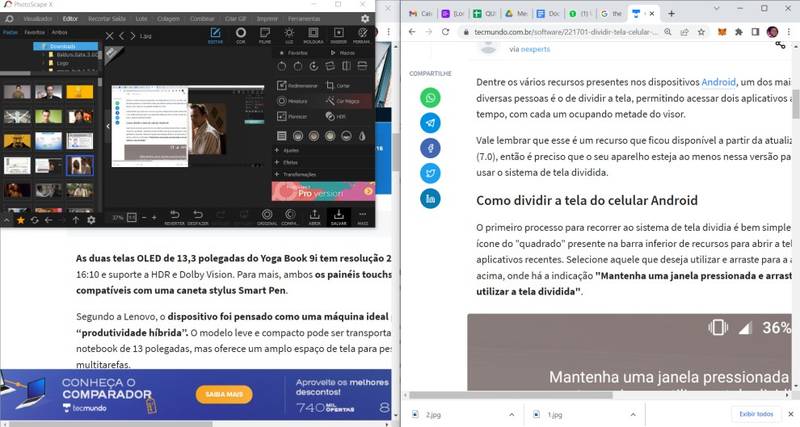Click the Pro version banner in PhotoScape
Screen dimensions: 800x427
pyautogui.click(x=323, y=192)
